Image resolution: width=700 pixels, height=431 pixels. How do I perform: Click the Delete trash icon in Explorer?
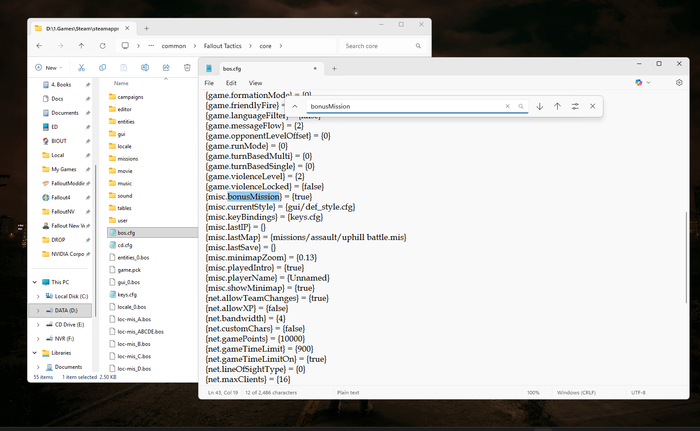188,68
